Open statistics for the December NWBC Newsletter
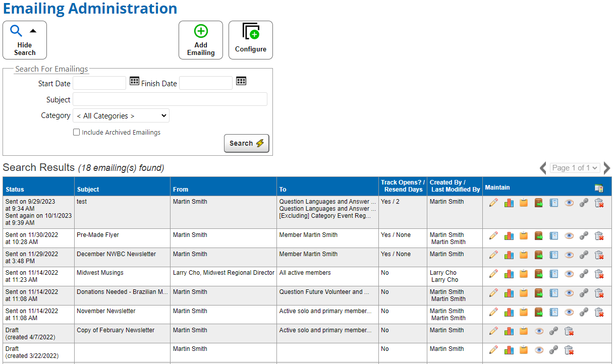The image size is (616, 364). click(509, 255)
